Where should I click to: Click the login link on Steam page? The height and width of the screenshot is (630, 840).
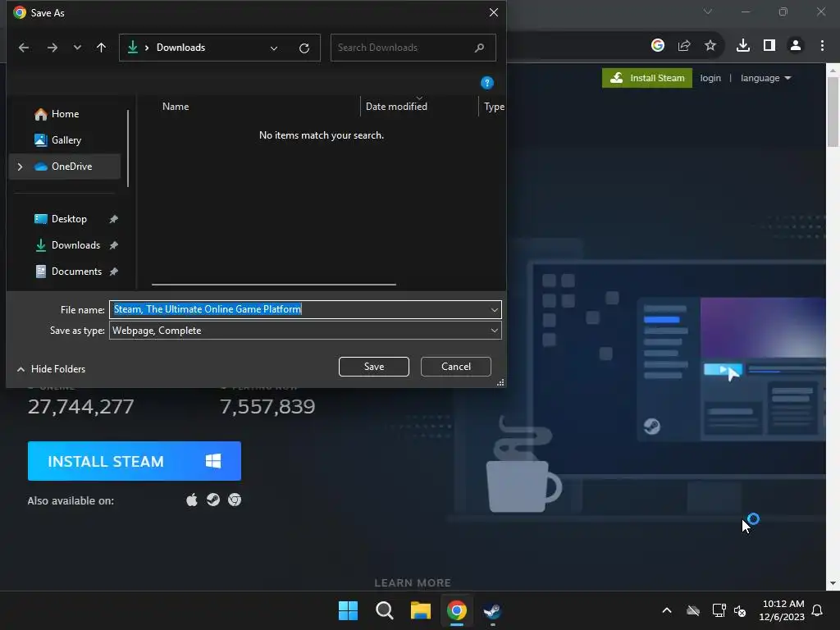pos(710,78)
